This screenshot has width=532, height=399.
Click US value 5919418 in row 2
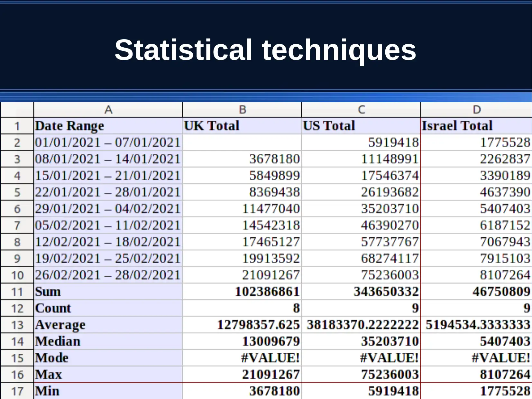coord(361,142)
